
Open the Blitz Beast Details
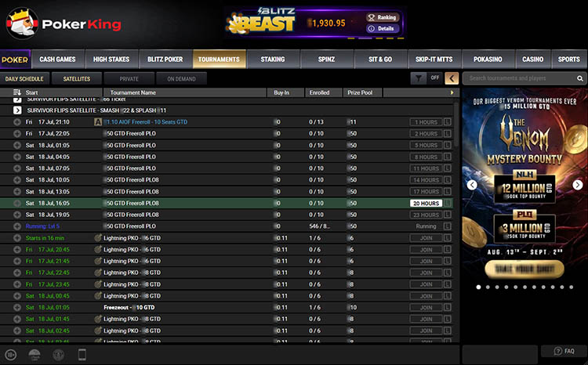[382, 28]
